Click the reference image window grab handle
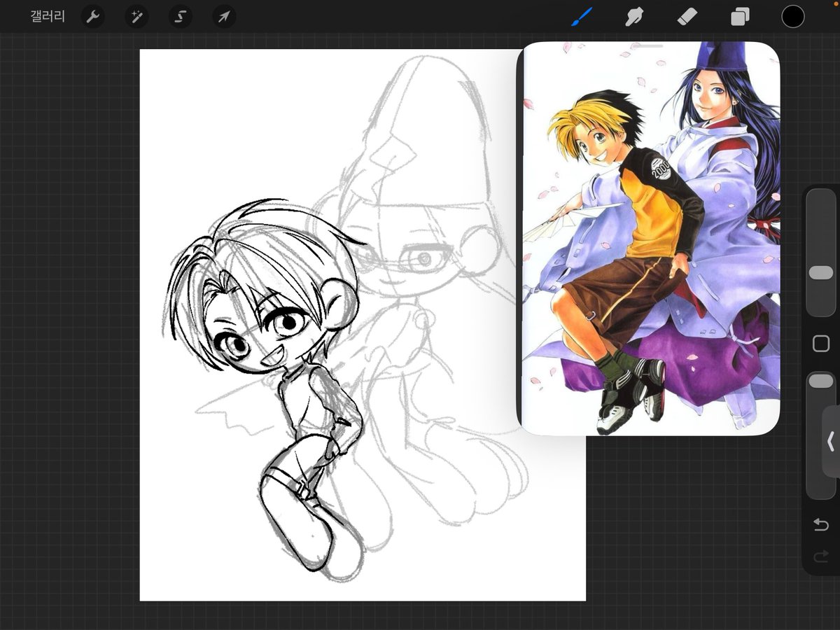 [648, 45]
